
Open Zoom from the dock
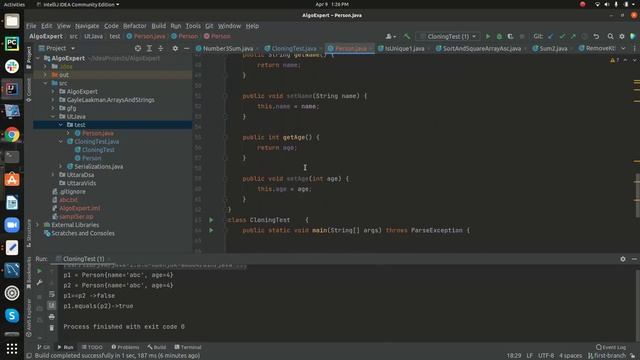click(x=12, y=225)
